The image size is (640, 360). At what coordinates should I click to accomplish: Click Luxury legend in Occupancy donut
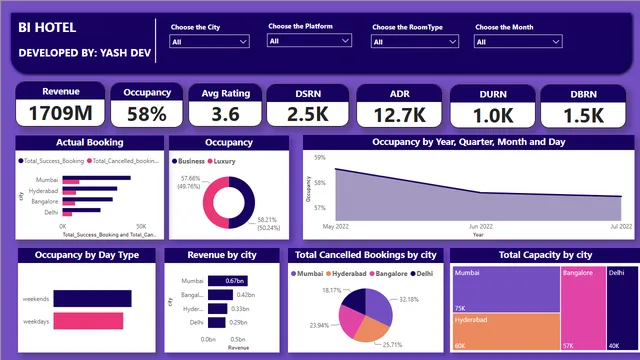(222, 161)
